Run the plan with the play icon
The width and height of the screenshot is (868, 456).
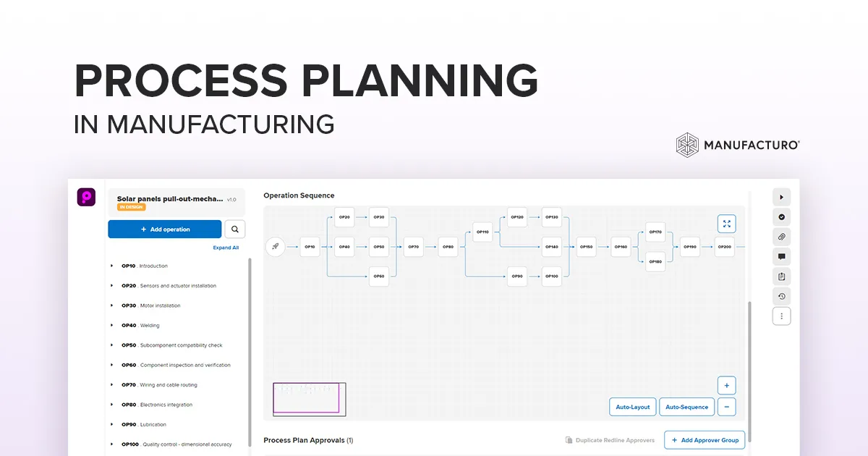coord(781,197)
